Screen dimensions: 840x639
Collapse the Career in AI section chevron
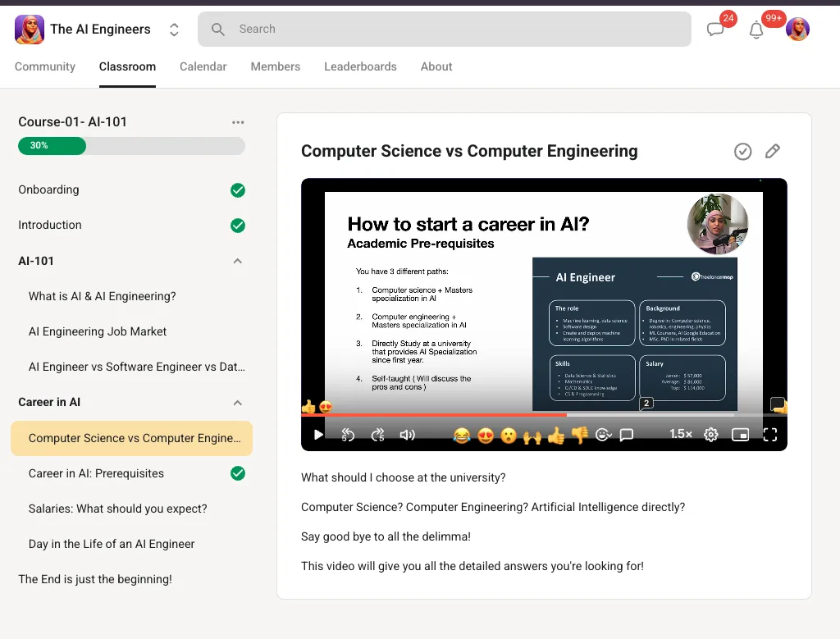point(238,403)
